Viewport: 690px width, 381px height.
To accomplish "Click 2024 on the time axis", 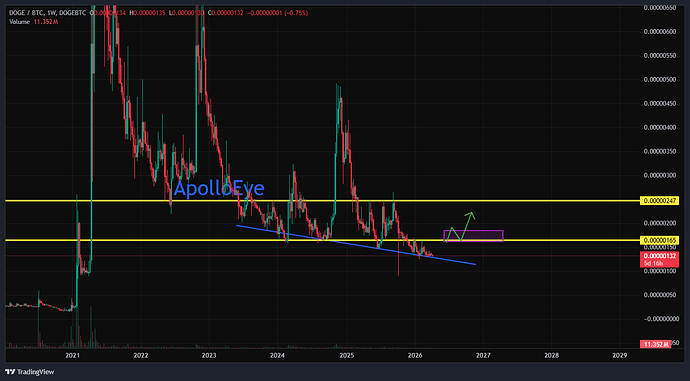I will (277, 355).
